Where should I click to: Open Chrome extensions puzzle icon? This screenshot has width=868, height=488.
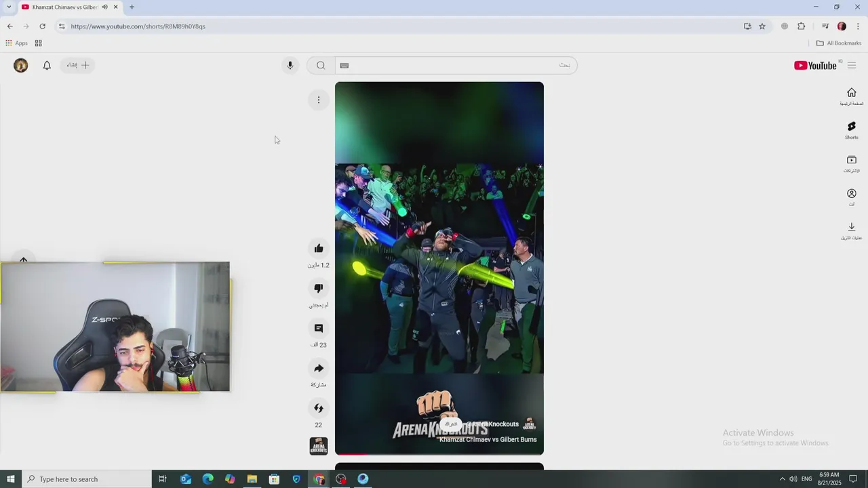[x=802, y=26]
